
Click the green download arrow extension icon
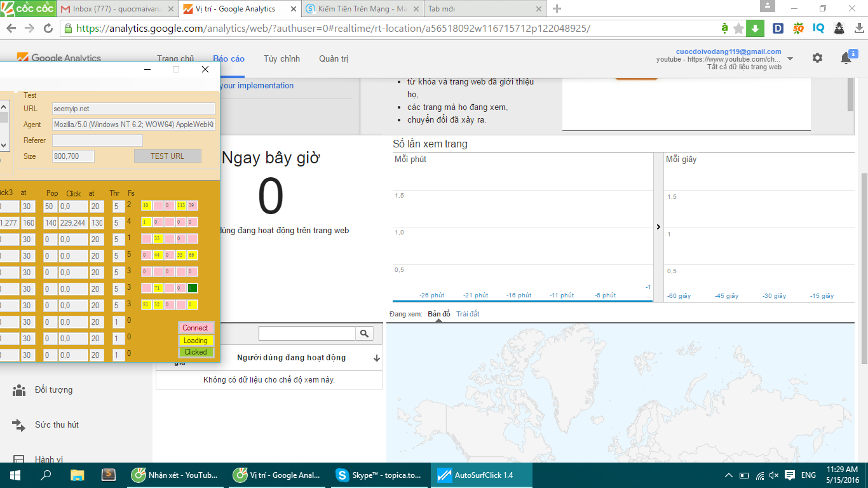tap(755, 29)
